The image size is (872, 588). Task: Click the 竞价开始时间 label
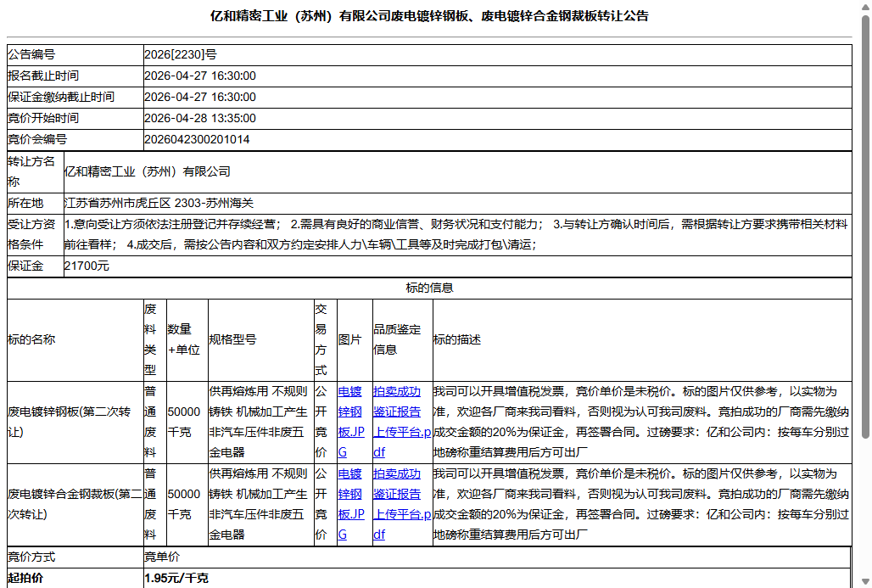[43, 118]
